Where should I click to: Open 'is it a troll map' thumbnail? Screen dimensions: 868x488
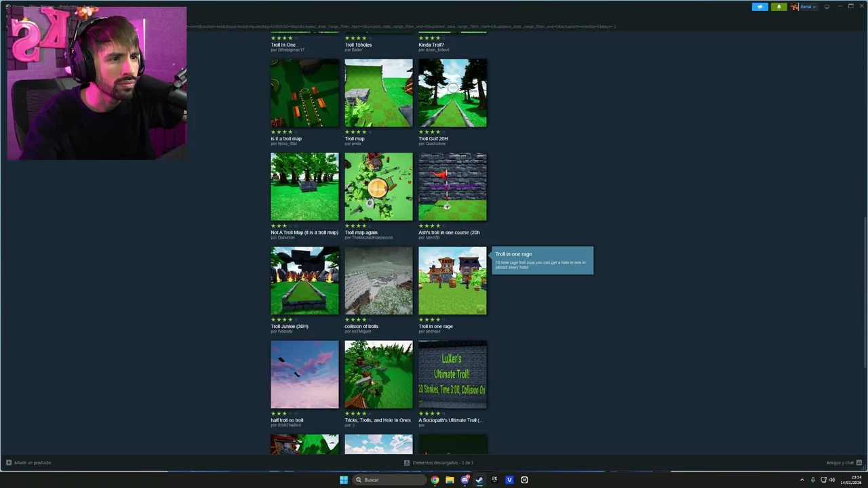tap(304, 93)
